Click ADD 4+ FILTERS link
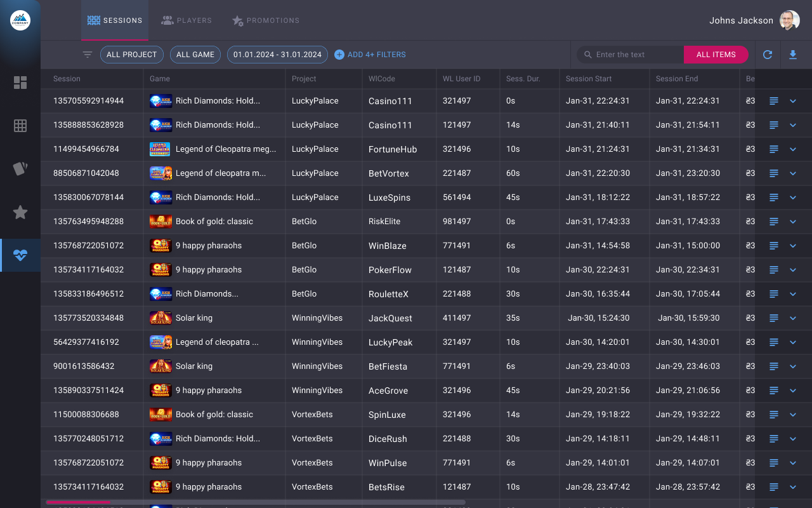The height and width of the screenshot is (508, 812). coord(370,55)
